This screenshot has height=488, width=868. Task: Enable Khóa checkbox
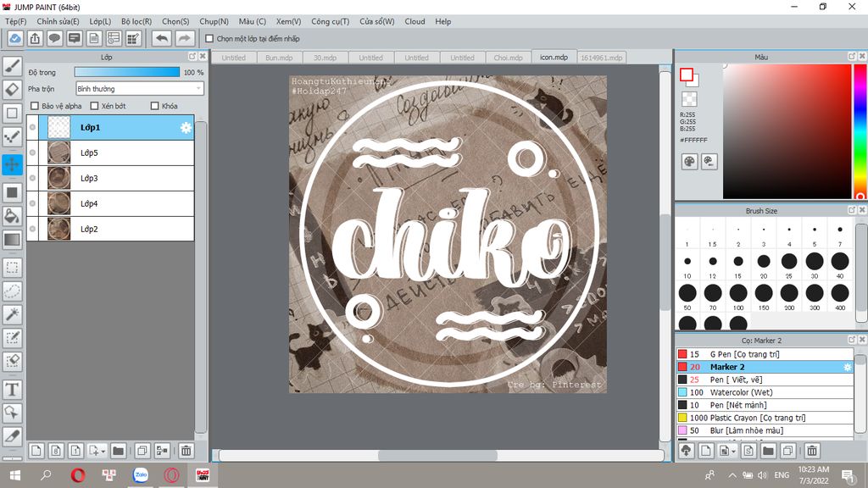(155, 106)
